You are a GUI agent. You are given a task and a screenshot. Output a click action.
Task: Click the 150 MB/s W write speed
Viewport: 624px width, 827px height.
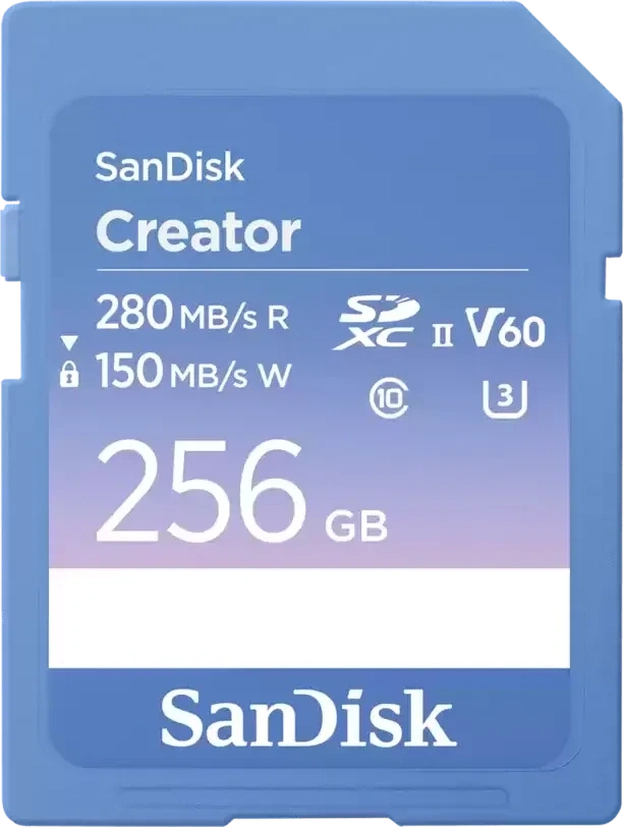pyautogui.click(x=194, y=371)
